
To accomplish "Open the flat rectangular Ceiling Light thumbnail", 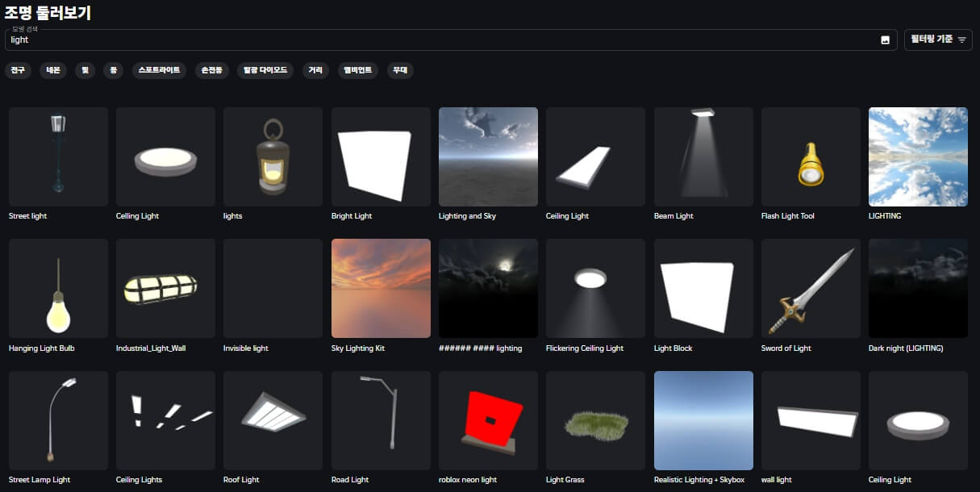I will tap(595, 156).
